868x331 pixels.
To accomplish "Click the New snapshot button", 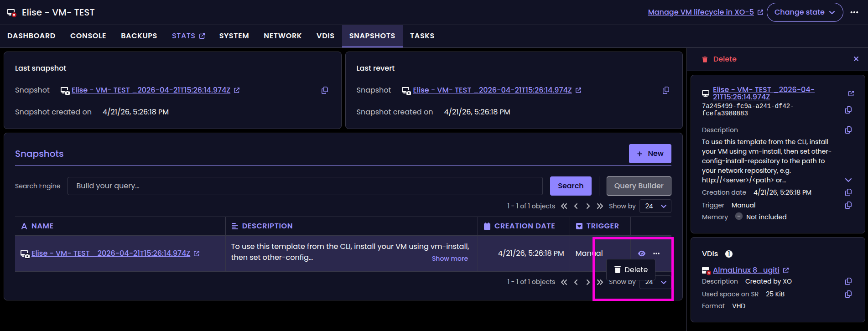I will pos(650,154).
